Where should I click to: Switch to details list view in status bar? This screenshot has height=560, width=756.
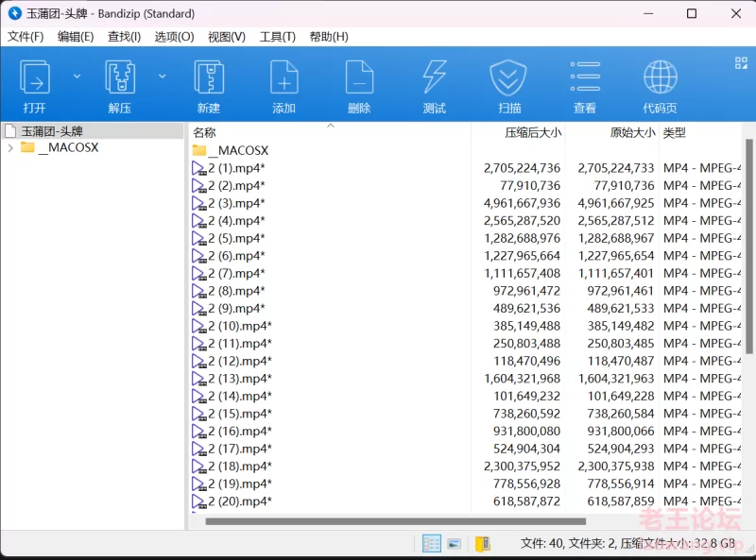point(432,544)
